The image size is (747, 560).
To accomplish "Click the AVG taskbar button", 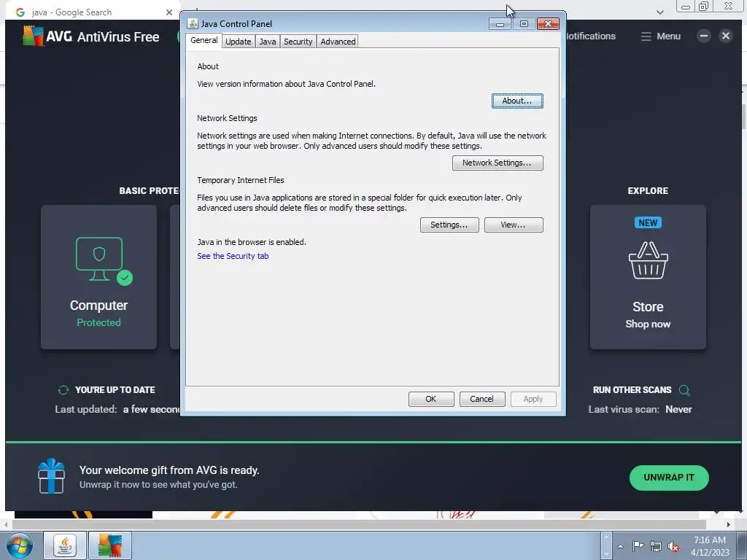I will click(x=110, y=545).
